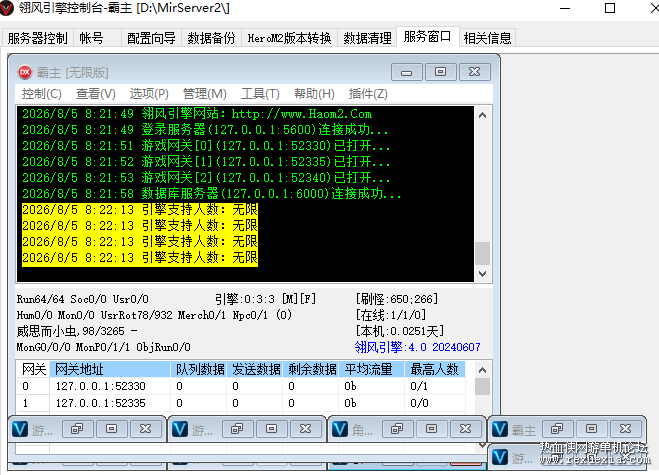Close the minimized 角... window

466,429
